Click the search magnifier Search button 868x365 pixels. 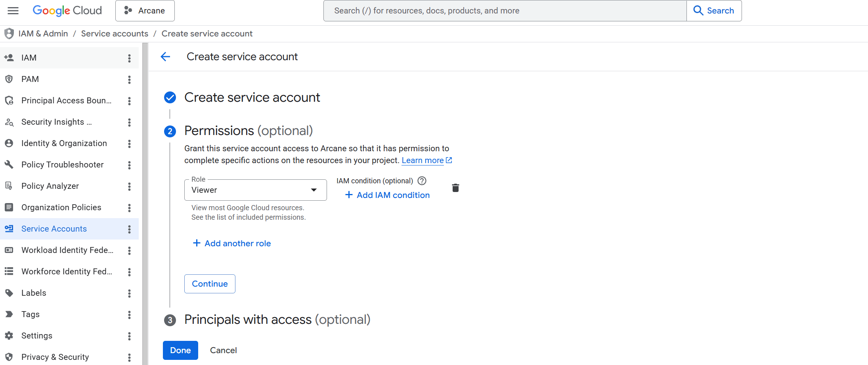pos(714,11)
